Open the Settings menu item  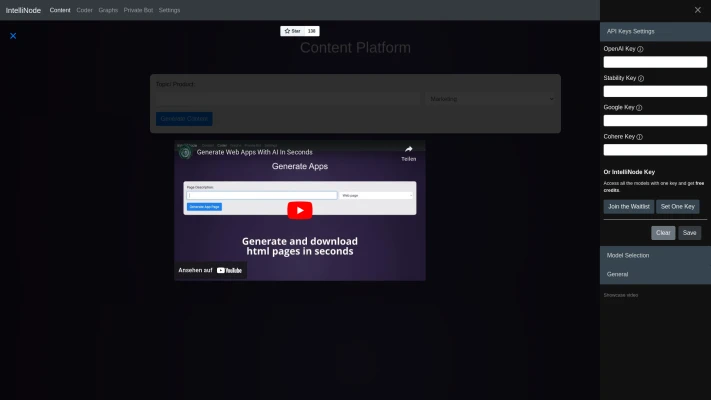tap(169, 10)
